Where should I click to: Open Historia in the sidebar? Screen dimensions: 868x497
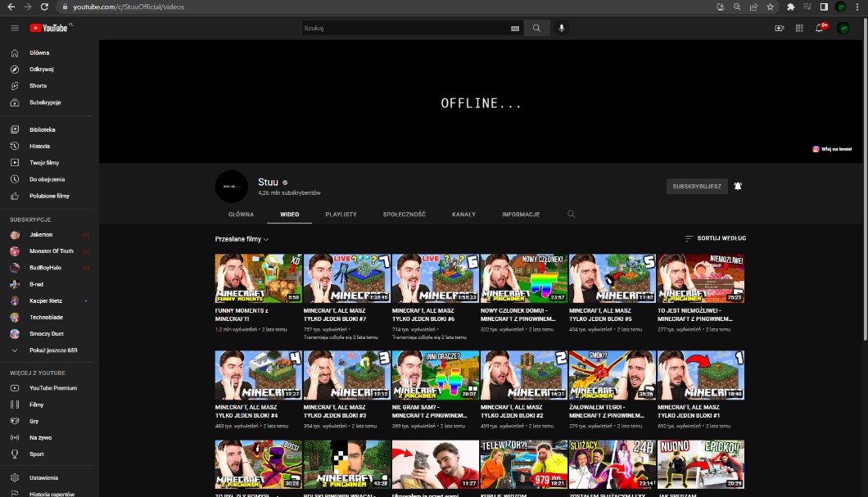(39, 146)
